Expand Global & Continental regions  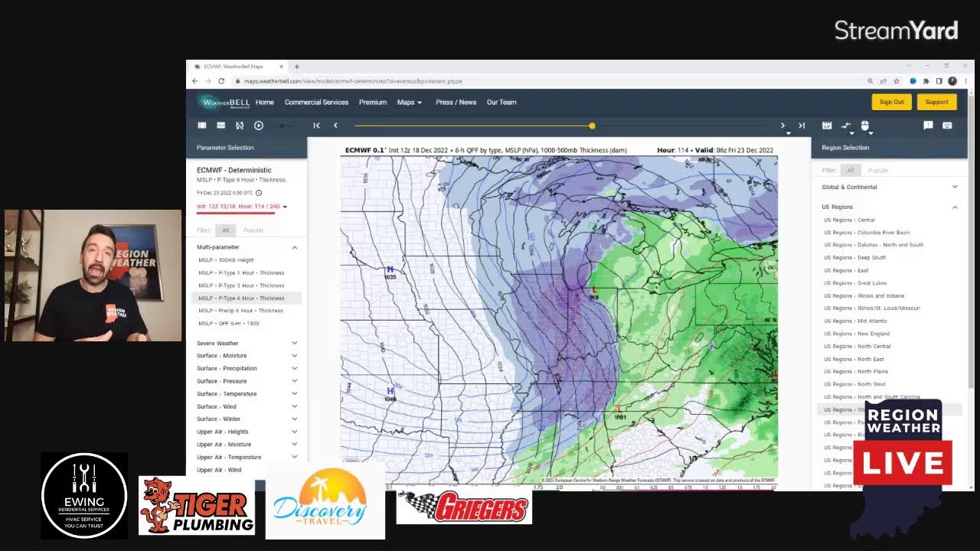pos(955,187)
